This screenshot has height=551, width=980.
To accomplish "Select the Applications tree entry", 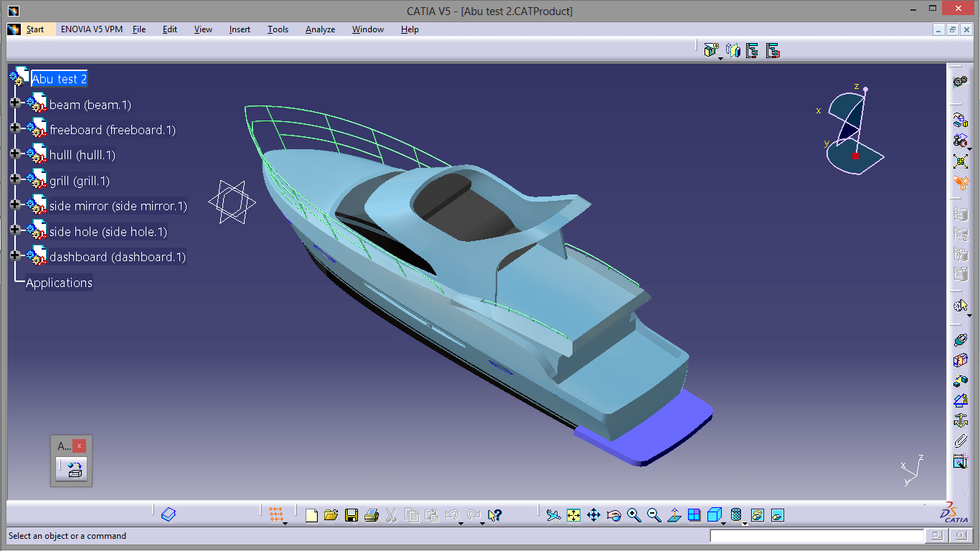I will pos(59,283).
